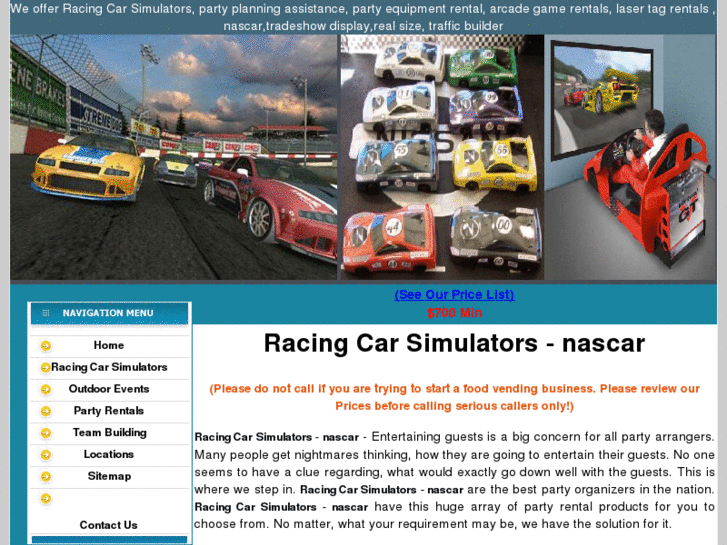727x545 pixels.
Task: Click the arrow icon beside Team Building
Action: (45, 433)
